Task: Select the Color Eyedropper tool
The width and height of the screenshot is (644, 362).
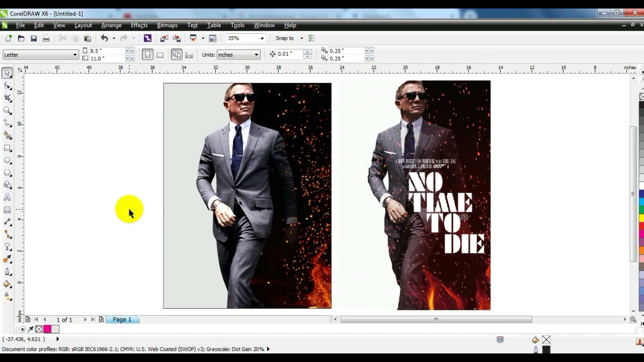Action: [x=8, y=259]
